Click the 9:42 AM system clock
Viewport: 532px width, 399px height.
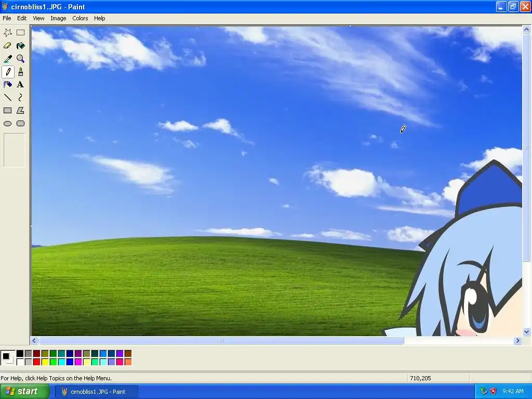tap(513, 392)
